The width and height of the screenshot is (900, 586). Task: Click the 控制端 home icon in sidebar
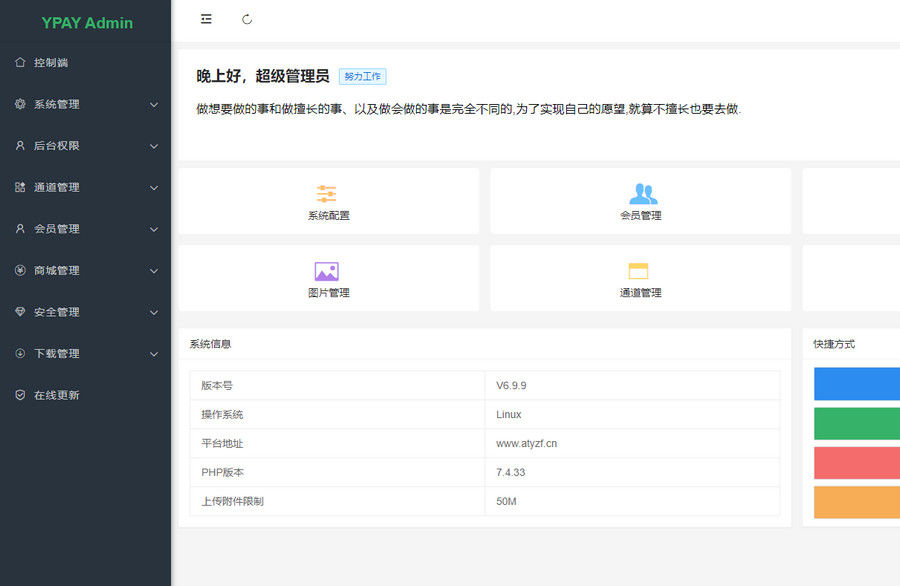(20, 62)
